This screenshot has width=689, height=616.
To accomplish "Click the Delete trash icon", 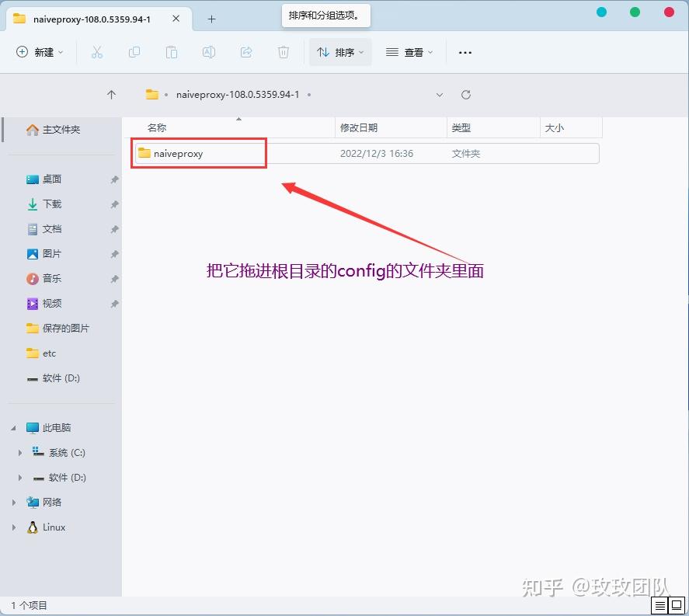I will (284, 52).
